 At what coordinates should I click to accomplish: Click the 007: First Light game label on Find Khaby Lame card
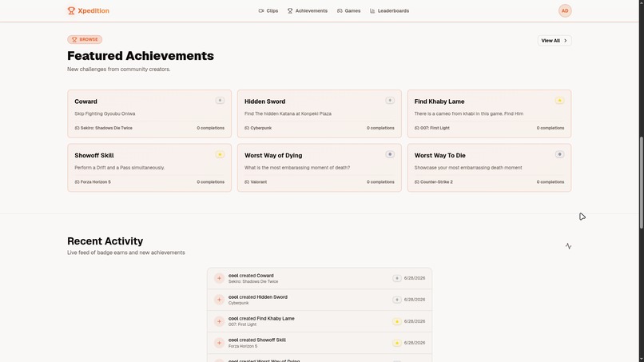pyautogui.click(x=431, y=128)
